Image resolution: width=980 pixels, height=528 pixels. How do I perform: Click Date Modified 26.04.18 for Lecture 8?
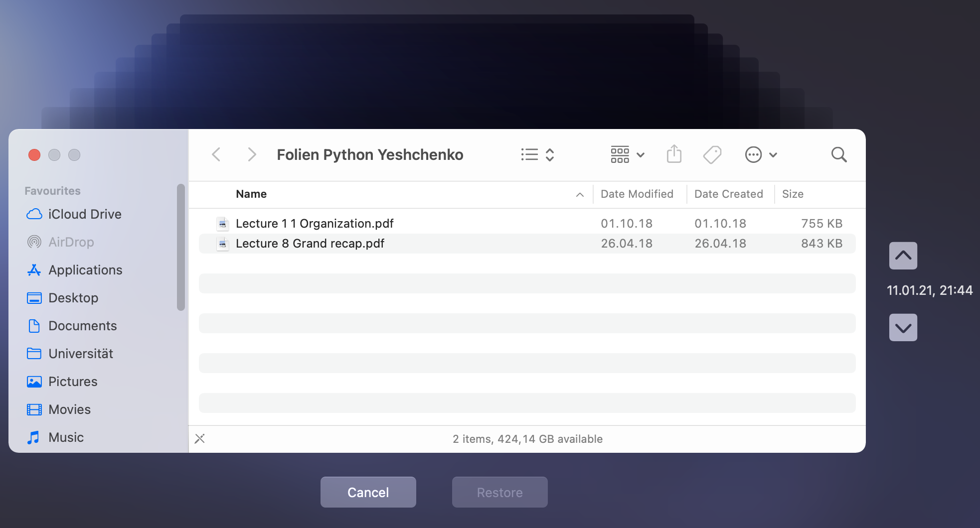[627, 244]
